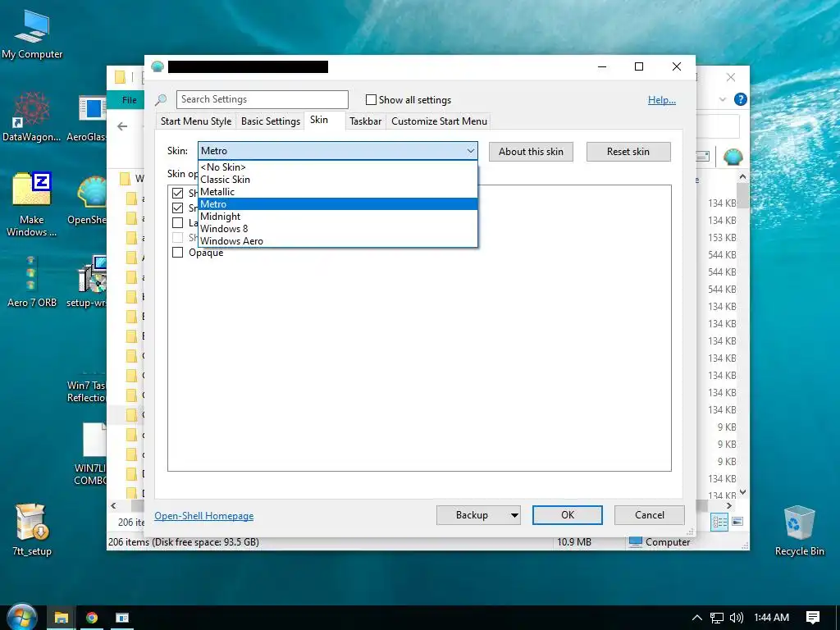840x630 pixels.
Task: Open the AeroGlass desktop icon
Action: point(87,116)
